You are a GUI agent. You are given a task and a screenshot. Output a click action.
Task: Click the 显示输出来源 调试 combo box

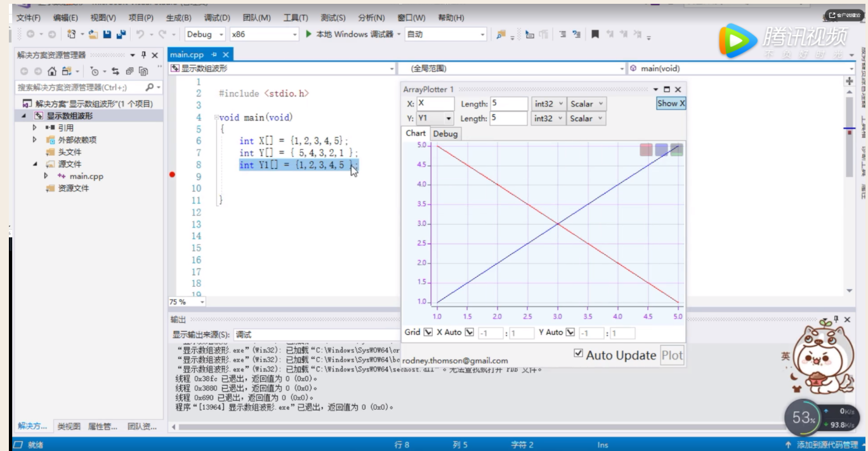click(x=316, y=334)
